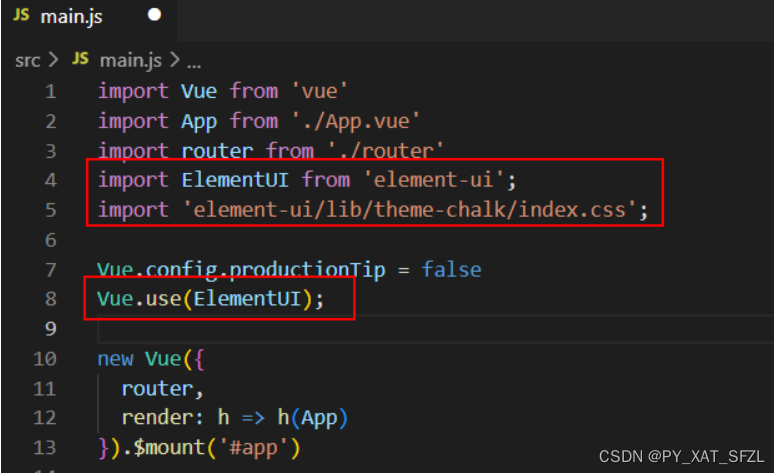This screenshot has height=475, width=781.
Task: Click 'import' keyword on line 5
Action: tap(133, 211)
